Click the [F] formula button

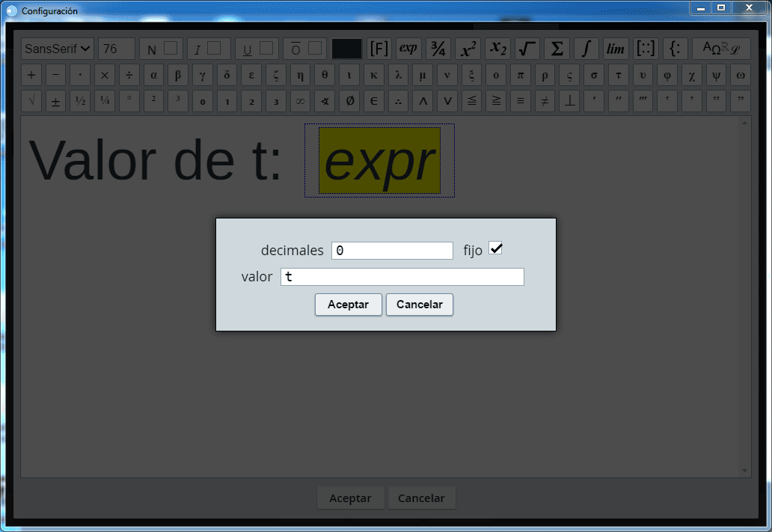[x=379, y=49]
